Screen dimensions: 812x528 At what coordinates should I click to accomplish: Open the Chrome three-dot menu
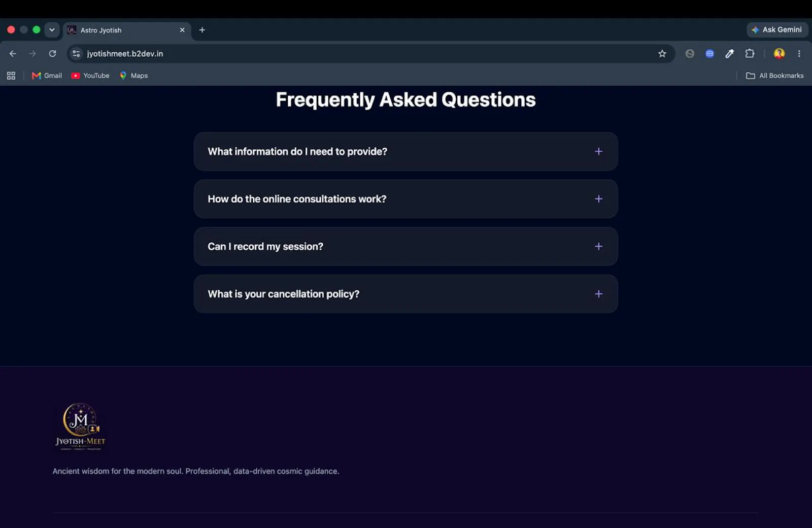tap(799, 53)
